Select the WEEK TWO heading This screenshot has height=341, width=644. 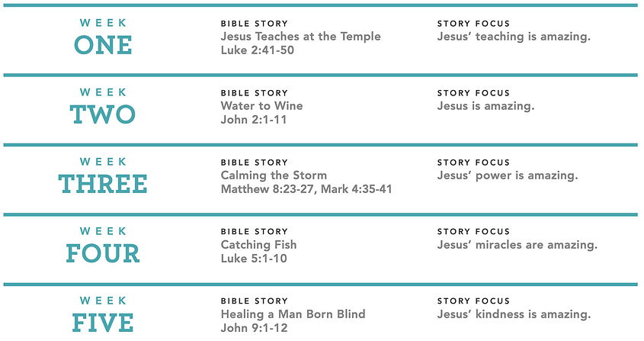point(103,106)
